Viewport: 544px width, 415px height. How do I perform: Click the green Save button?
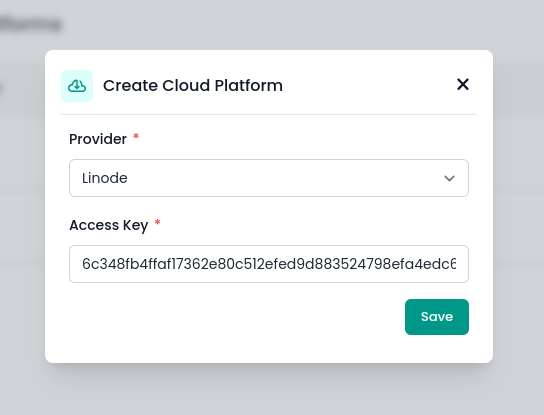click(437, 317)
